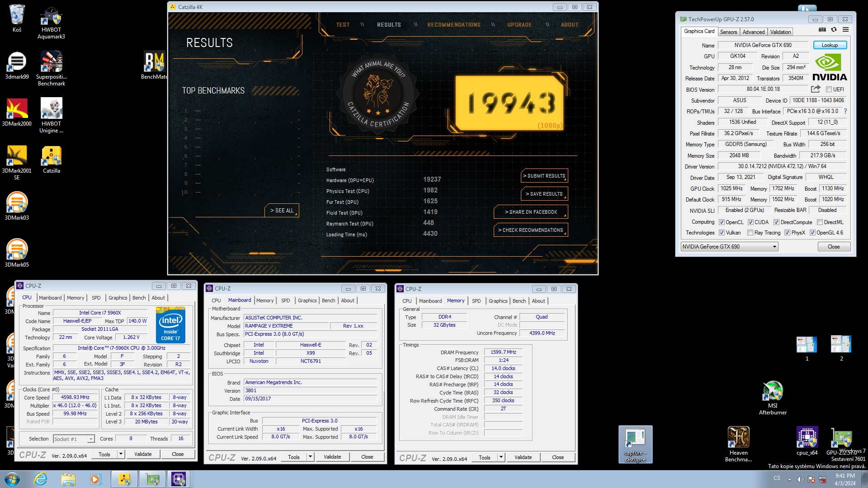Open Socket #1 selection dropdown in CPU-Z
The height and width of the screenshot is (488, 868).
73,439
